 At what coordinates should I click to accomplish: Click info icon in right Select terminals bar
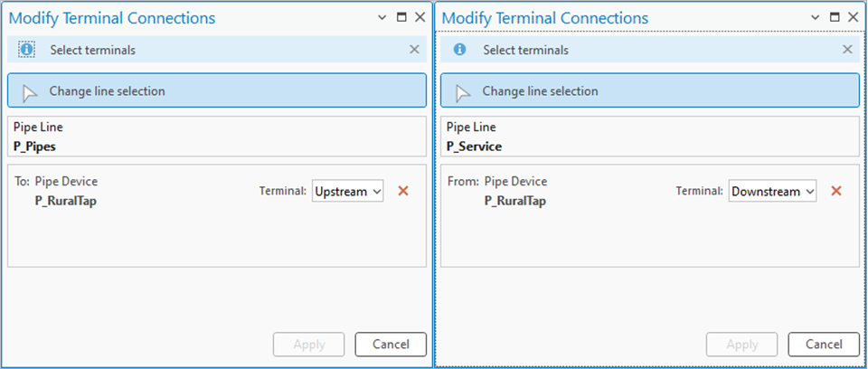point(459,50)
